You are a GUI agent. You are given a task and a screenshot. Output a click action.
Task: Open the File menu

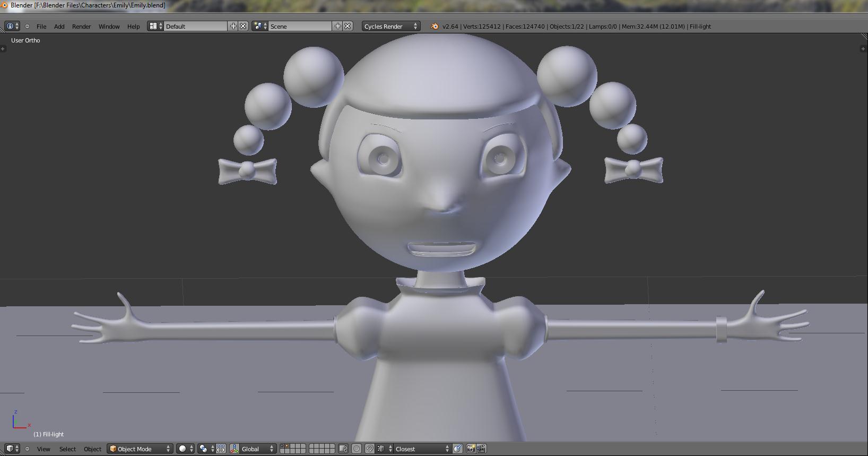41,26
